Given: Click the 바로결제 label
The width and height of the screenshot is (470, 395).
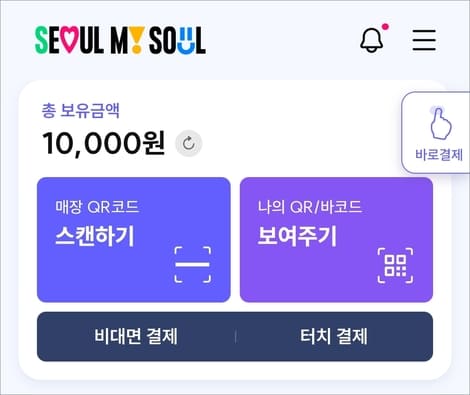Looking at the screenshot, I should coord(439,155).
